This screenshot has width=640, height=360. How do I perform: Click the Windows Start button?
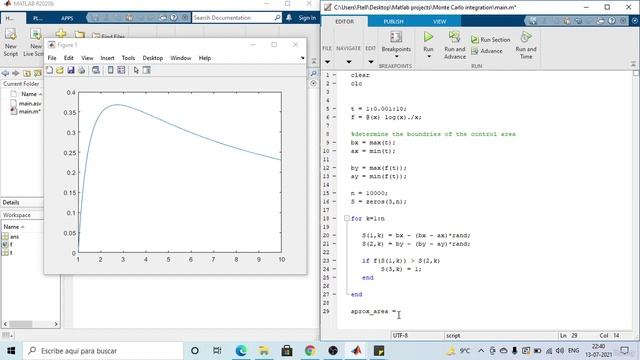coord(11,351)
